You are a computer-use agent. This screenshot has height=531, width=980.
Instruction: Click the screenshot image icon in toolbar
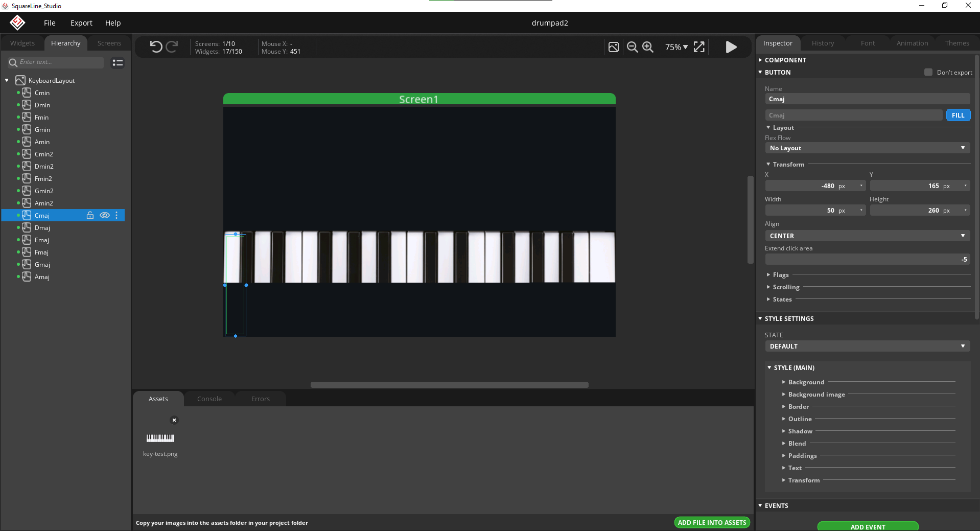click(x=614, y=47)
